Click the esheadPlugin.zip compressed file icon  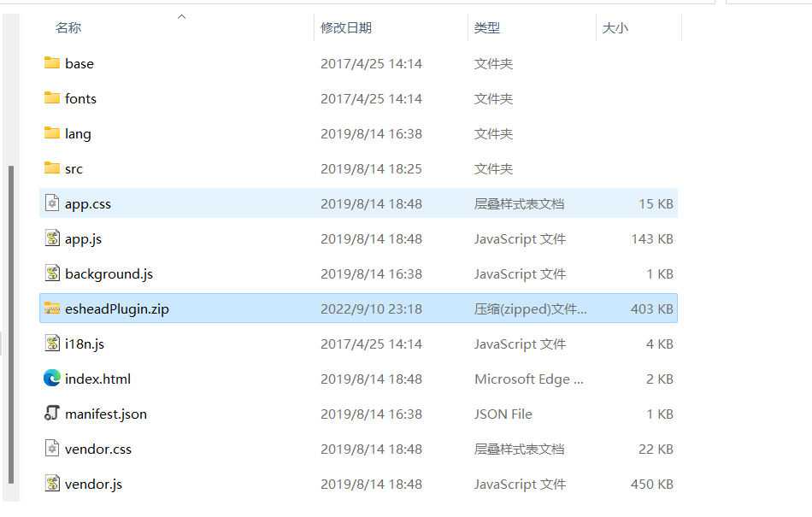(51, 308)
